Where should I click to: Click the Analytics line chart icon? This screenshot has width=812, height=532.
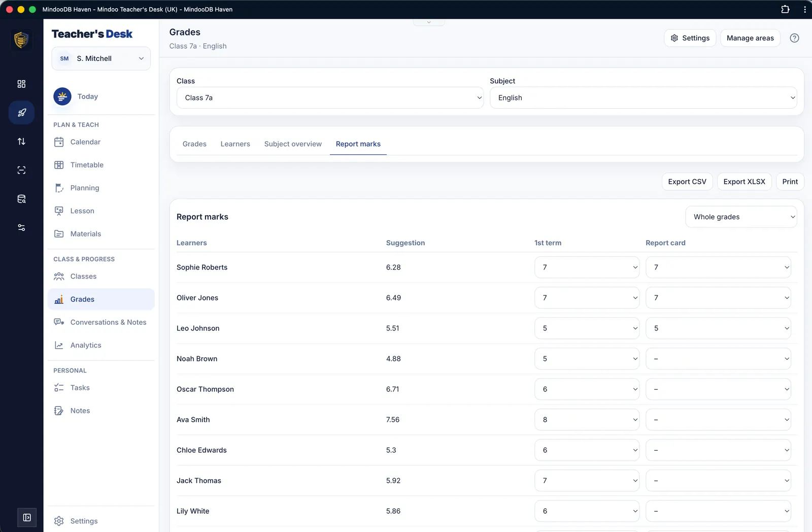point(59,345)
